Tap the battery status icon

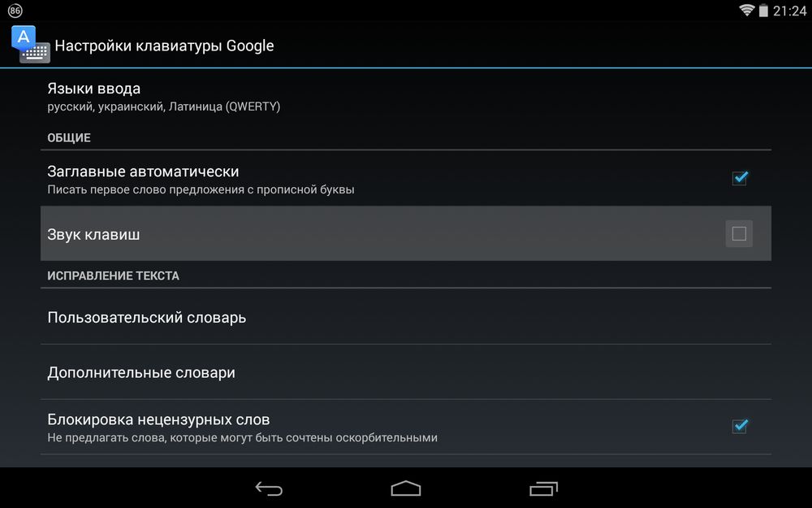coord(763,11)
